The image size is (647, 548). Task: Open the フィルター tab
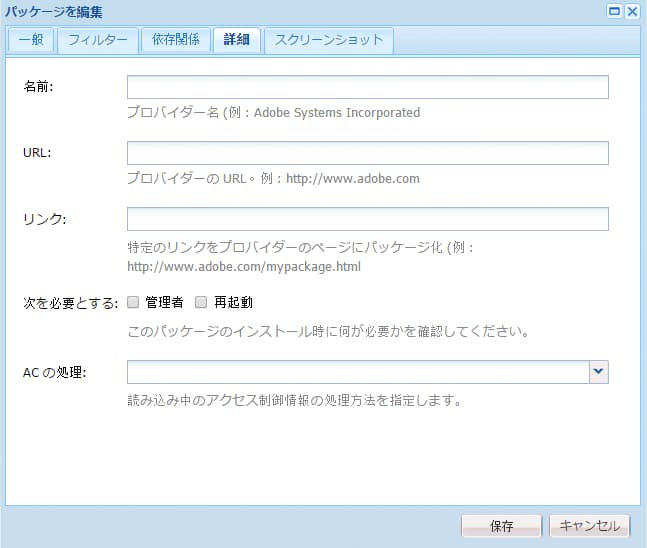coord(98,40)
